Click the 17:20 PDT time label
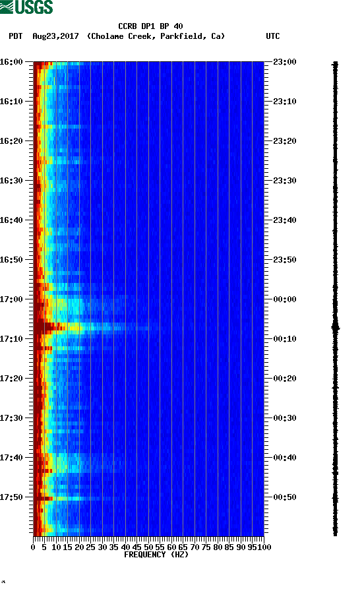The height and width of the screenshot is (589, 364). click(11, 379)
